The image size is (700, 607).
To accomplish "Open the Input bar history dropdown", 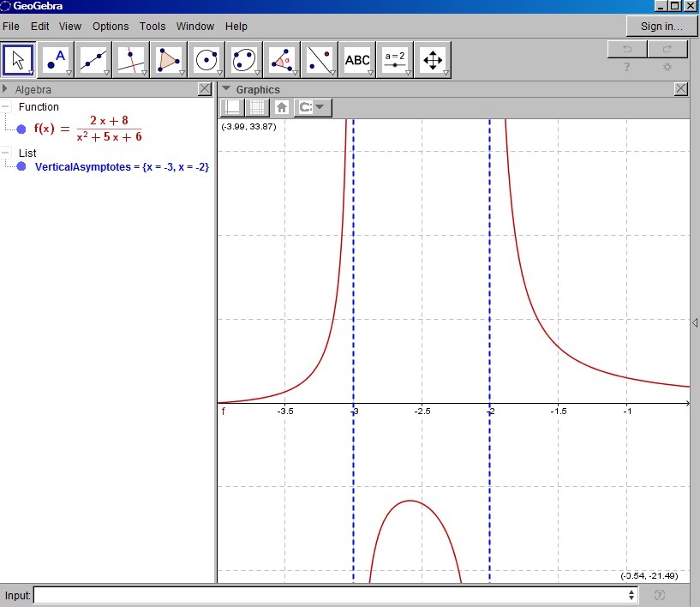I will (x=631, y=595).
